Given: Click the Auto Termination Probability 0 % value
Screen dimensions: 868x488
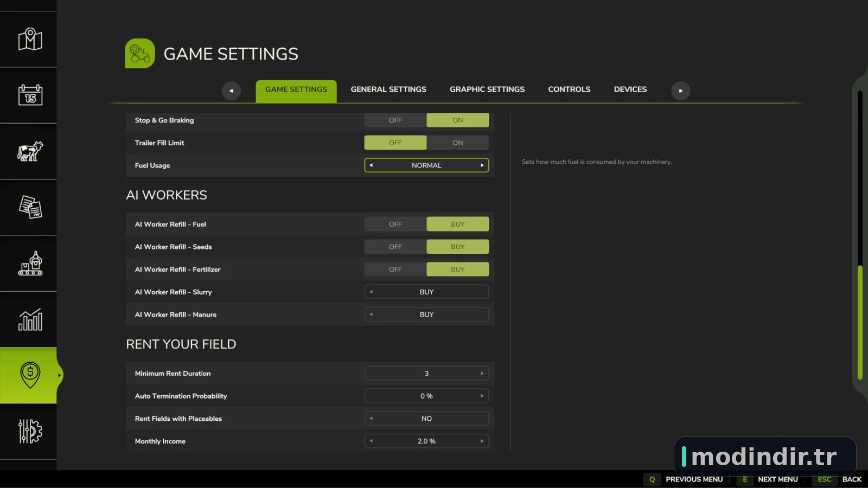Looking at the screenshot, I should [x=426, y=396].
